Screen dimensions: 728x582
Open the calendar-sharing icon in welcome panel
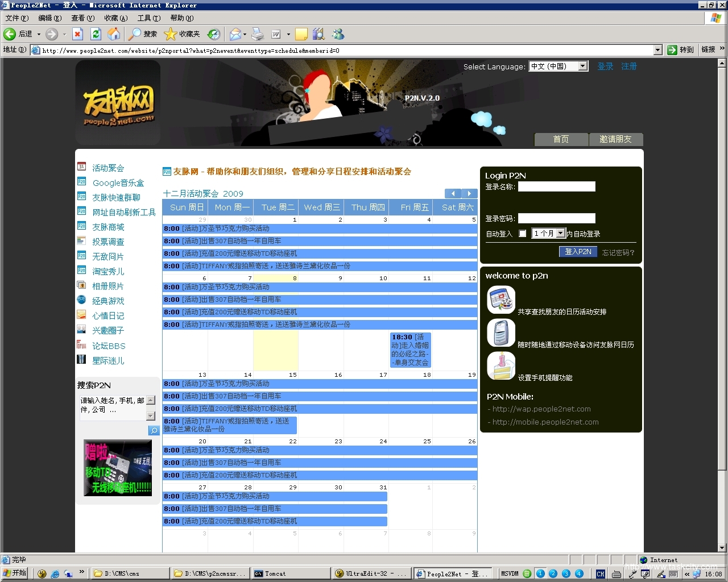click(x=500, y=300)
